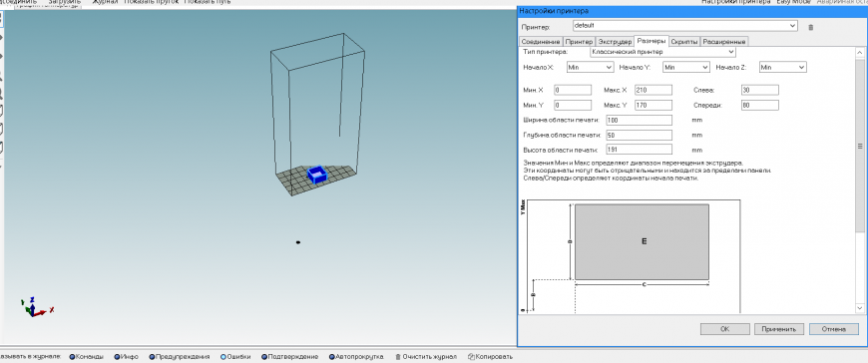Click the help text line starting with Слева/Спереди определяют
868x363 pixels.
tap(610, 179)
